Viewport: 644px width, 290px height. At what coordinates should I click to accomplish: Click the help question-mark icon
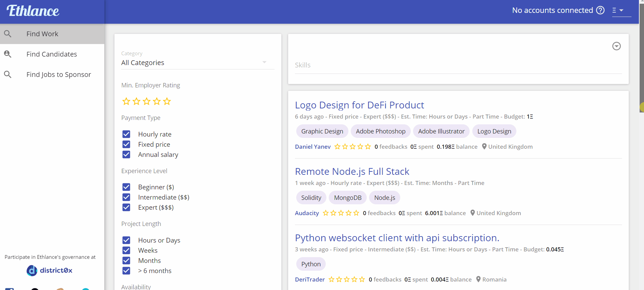pos(600,10)
